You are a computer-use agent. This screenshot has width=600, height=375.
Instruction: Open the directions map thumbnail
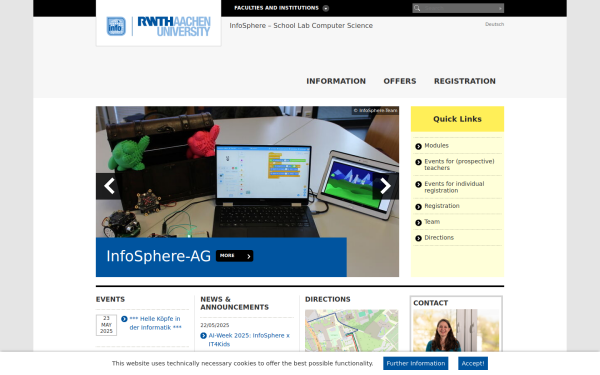[351, 330]
